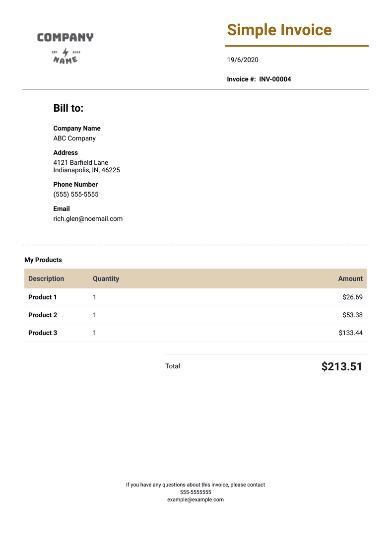Viewport: 392px width, 555px height.
Task: Click the invoice date 19/6/2020
Action: pos(243,60)
